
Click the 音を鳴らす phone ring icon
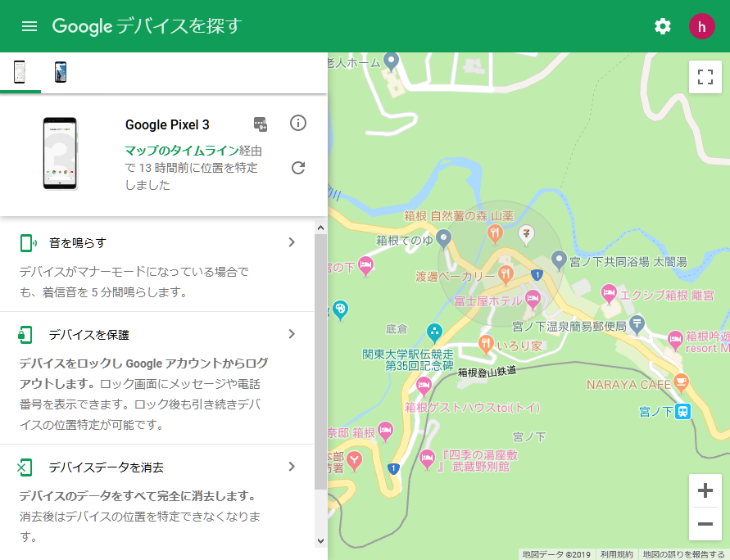point(27,242)
